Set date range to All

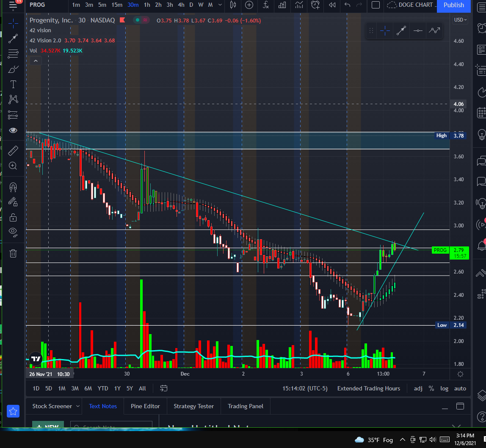pyautogui.click(x=142, y=388)
